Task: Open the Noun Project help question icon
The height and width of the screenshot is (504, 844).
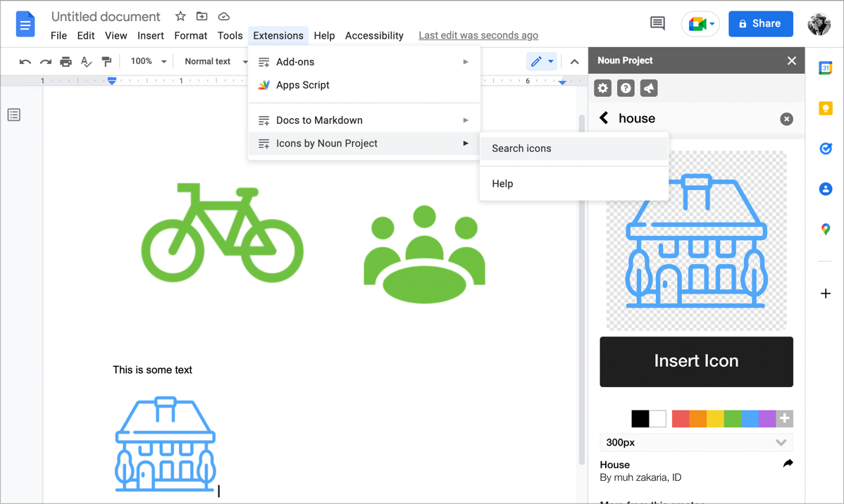Action: pyautogui.click(x=626, y=88)
